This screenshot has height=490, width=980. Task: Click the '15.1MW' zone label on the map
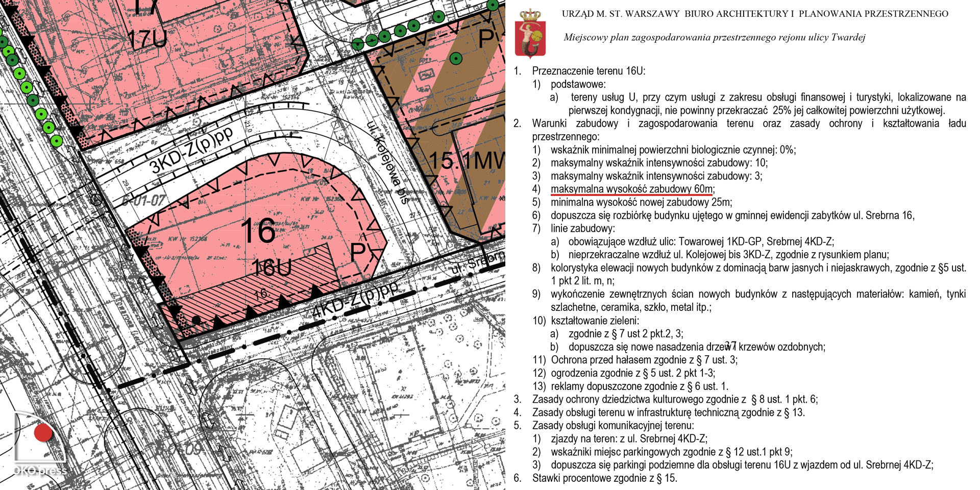click(467, 161)
